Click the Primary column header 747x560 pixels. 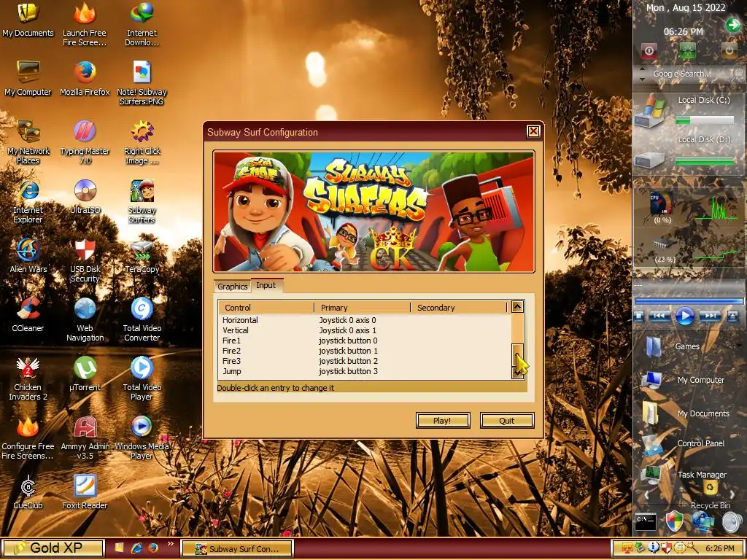coord(363,308)
